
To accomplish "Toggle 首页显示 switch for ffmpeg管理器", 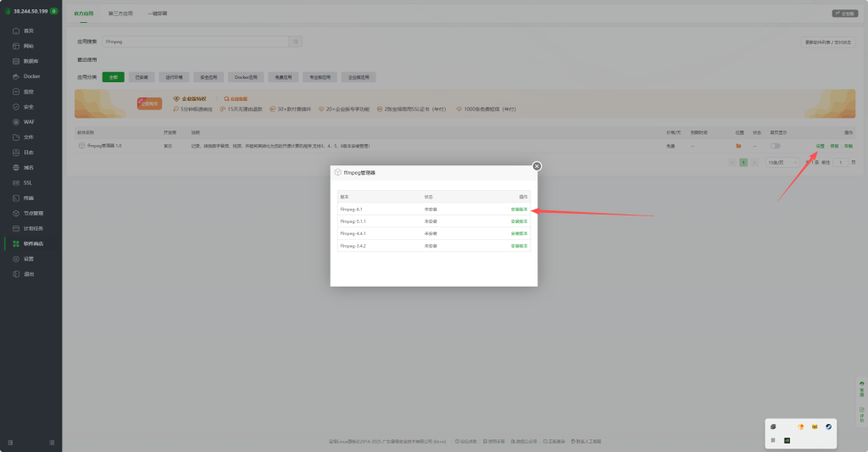I will [775, 146].
